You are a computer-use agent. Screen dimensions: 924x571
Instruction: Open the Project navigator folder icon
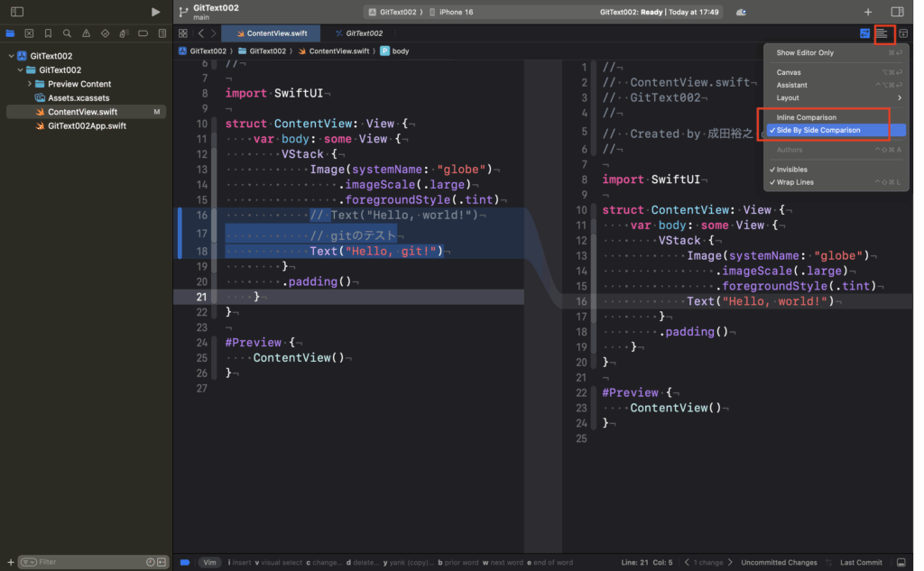pos(10,33)
